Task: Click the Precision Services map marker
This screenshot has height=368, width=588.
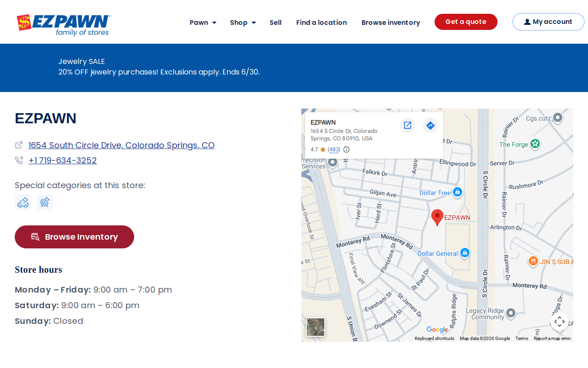Action: coord(333,162)
